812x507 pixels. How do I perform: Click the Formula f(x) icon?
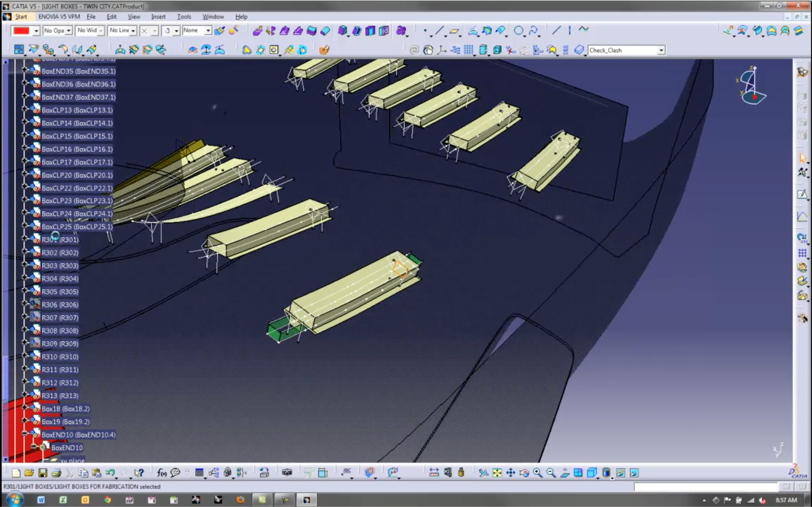162,473
